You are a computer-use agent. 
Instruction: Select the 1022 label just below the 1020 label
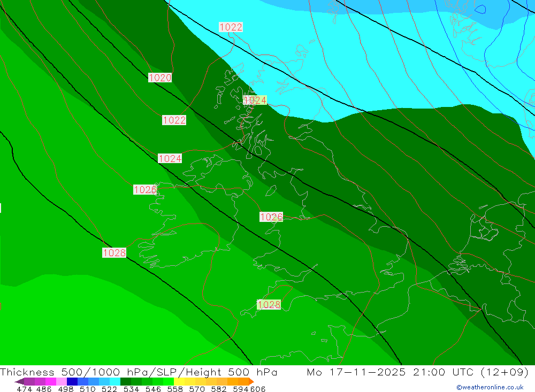(174, 120)
